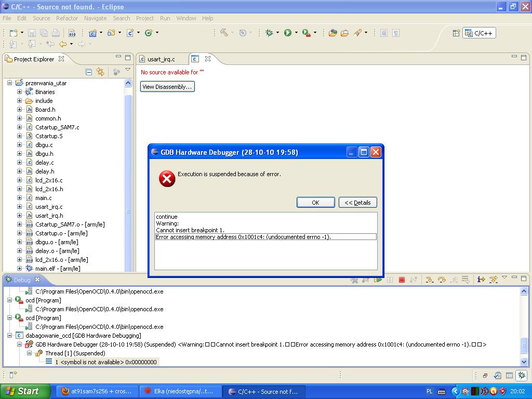The width and height of the screenshot is (532, 399).
Task: Switch to the usart_irq.c editor tab
Action: tap(161, 59)
